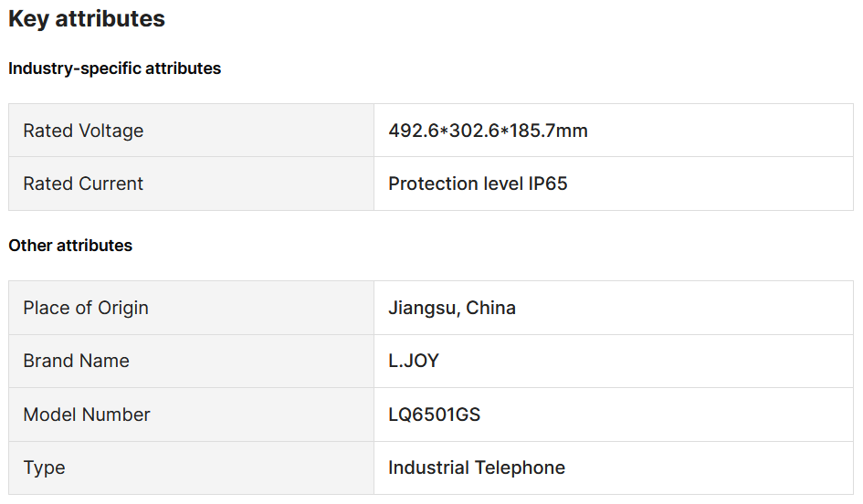863x504 pixels.
Task: Select the 492.6*302.6*185.7mm value
Action: coord(488,131)
